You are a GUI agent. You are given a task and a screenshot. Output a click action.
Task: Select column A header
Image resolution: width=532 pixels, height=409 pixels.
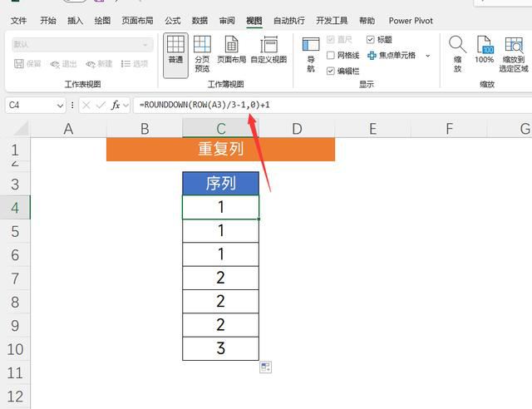68,129
